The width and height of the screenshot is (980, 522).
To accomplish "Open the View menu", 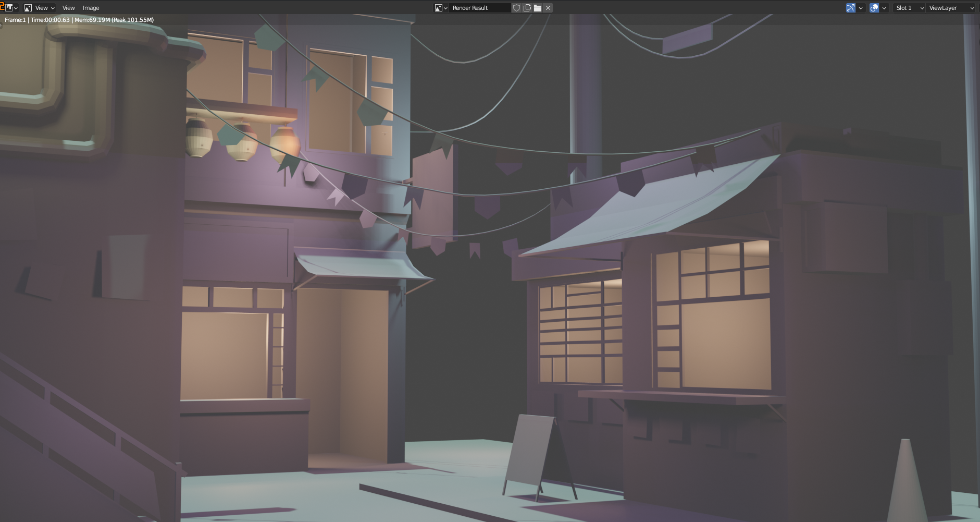I will point(68,7).
